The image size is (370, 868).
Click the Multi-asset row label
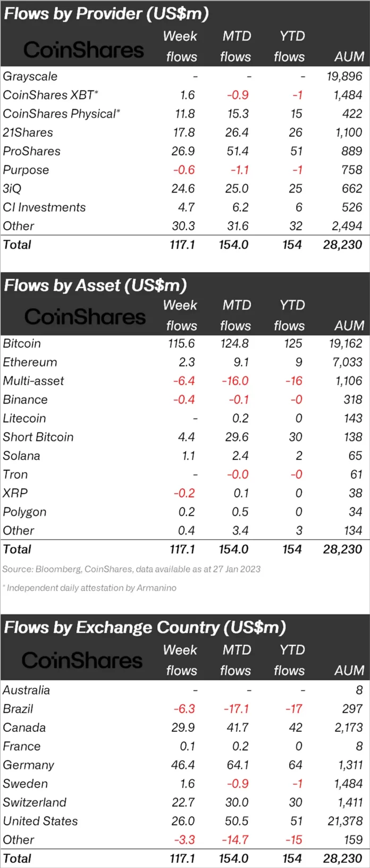coord(33,381)
